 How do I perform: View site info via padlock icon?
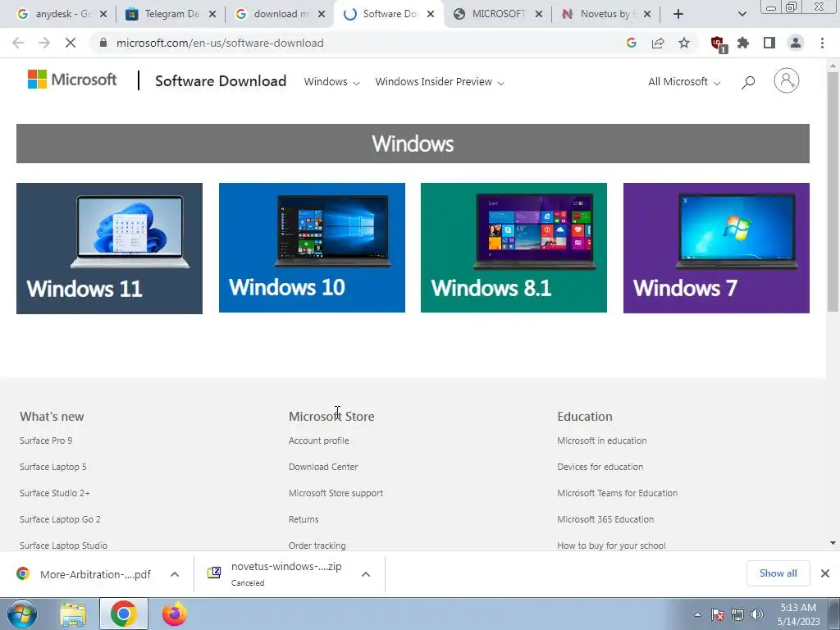104,43
